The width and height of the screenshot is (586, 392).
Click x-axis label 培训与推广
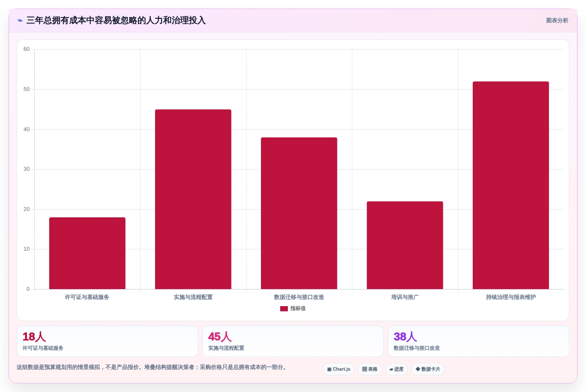pyautogui.click(x=405, y=297)
